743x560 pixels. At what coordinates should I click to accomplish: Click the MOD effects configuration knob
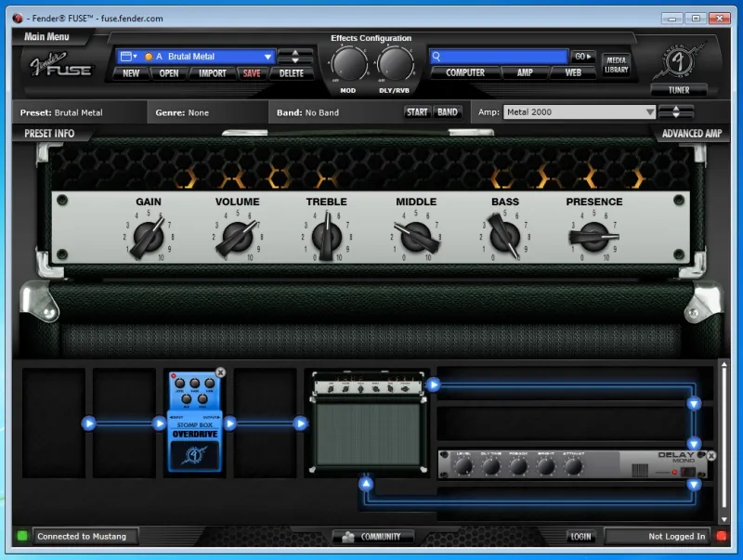[x=349, y=63]
